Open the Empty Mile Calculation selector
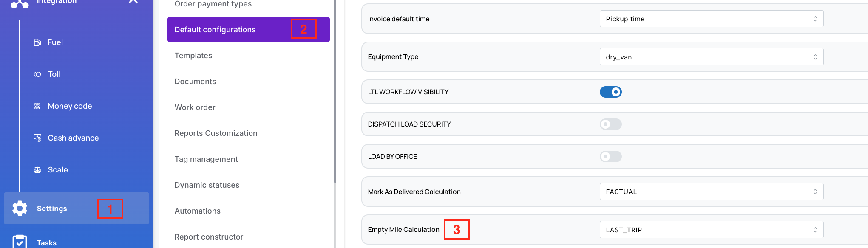The image size is (868, 248). point(711,229)
